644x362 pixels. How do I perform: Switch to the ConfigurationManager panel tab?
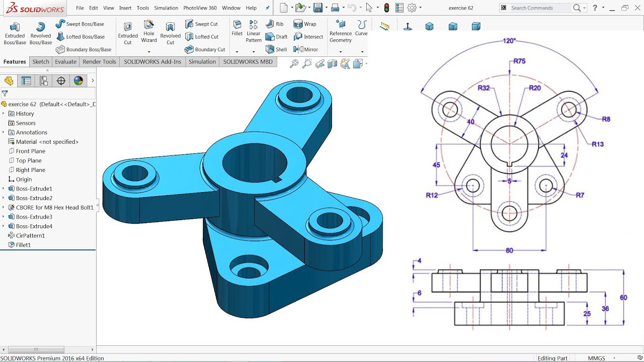pos(44,81)
